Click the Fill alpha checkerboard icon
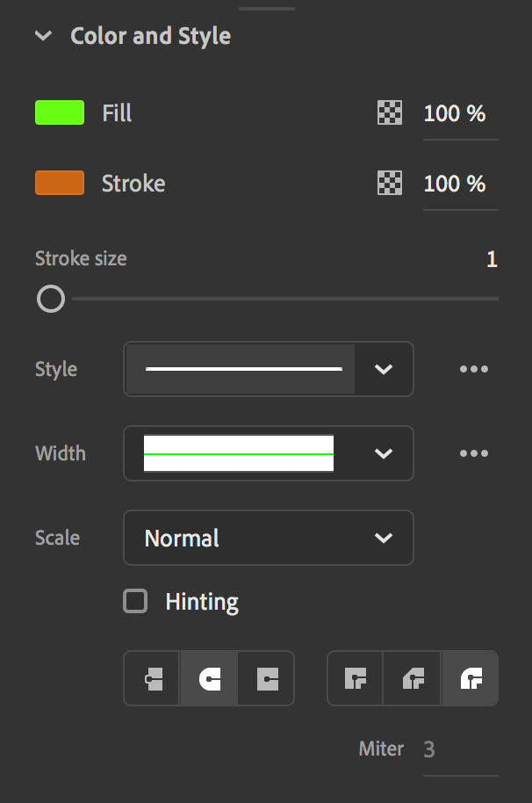 tap(390, 112)
